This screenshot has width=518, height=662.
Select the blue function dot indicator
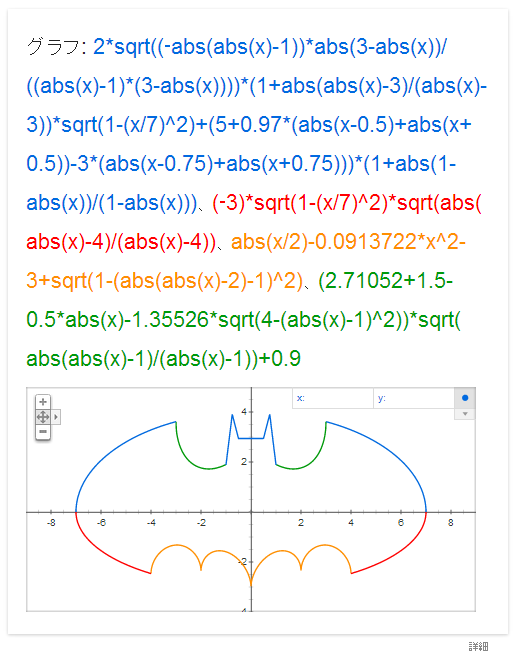465,398
